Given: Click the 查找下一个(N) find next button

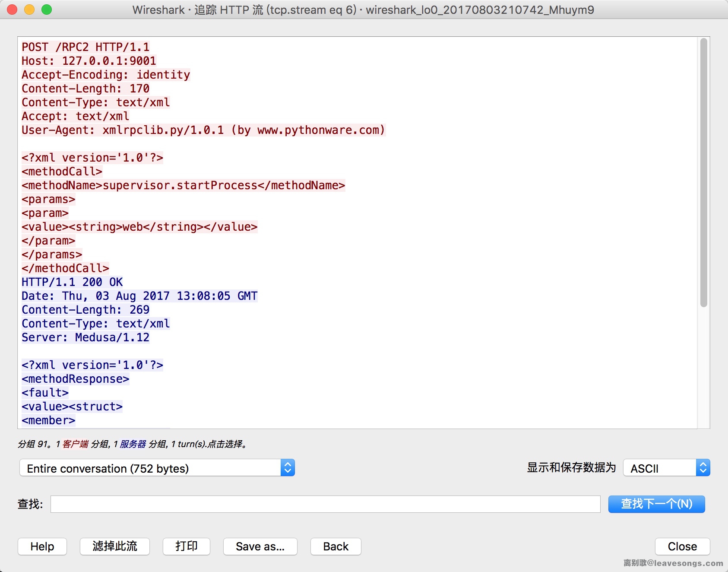Looking at the screenshot, I should (x=656, y=504).
